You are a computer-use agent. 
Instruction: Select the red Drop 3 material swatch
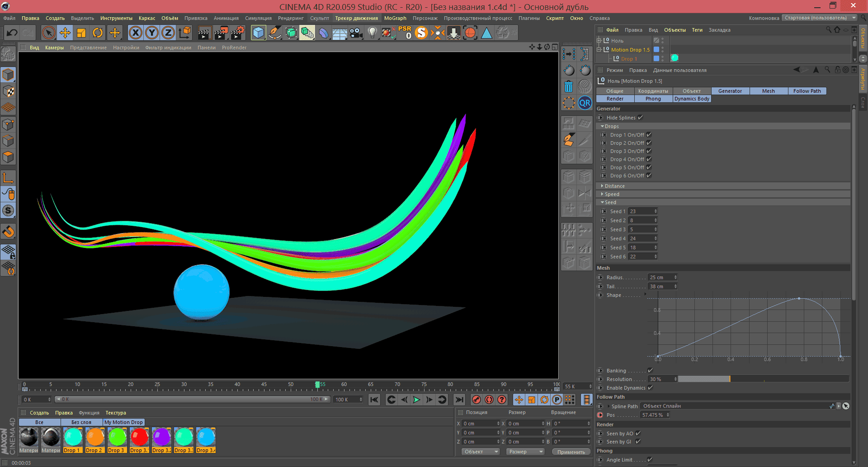(139, 438)
